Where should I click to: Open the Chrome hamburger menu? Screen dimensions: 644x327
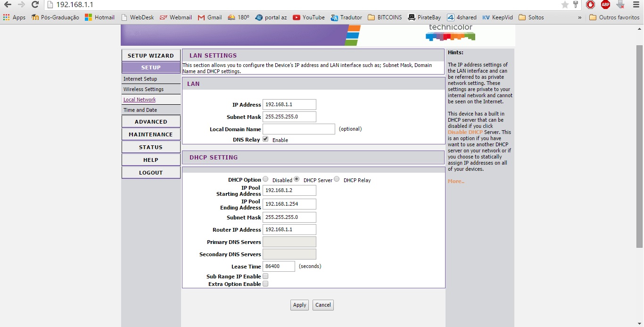(x=636, y=5)
